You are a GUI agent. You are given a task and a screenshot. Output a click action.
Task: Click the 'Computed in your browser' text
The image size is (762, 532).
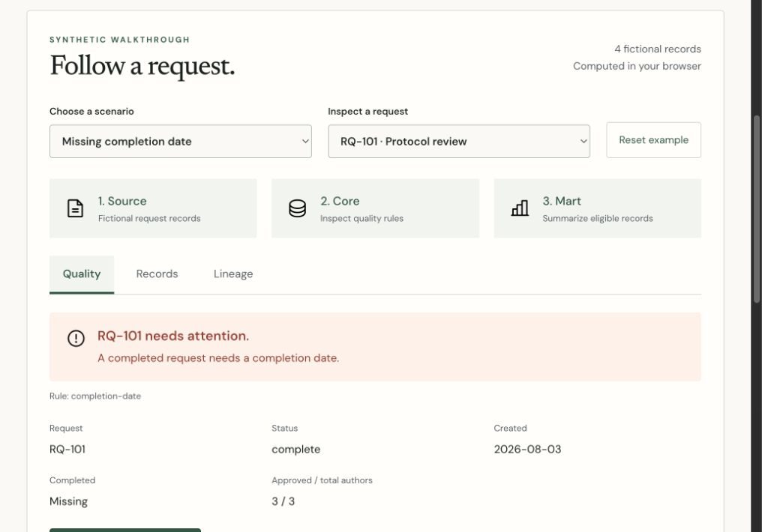pos(637,66)
